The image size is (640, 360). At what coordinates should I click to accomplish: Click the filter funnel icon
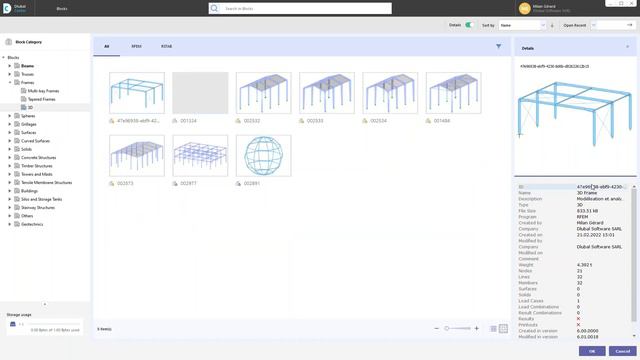(498, 47)
